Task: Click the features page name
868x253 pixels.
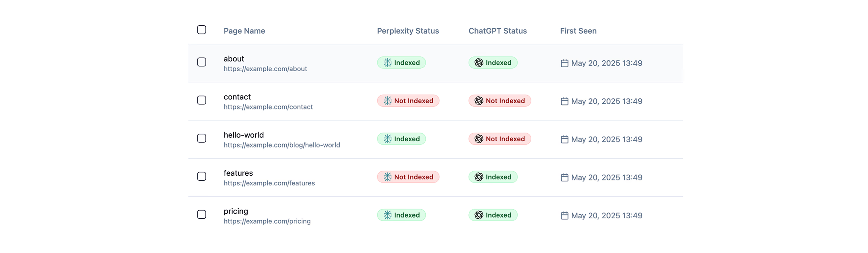Action: coord(238,173)
